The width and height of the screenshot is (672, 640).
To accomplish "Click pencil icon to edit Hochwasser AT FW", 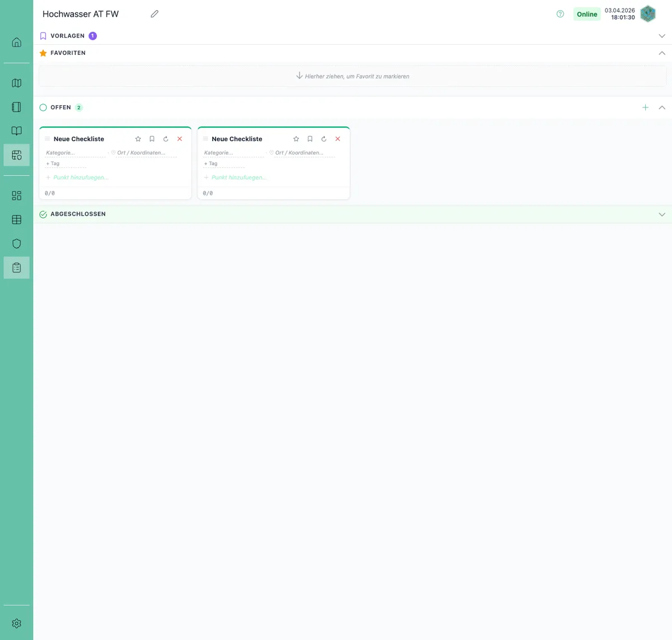I will [155, 14].
